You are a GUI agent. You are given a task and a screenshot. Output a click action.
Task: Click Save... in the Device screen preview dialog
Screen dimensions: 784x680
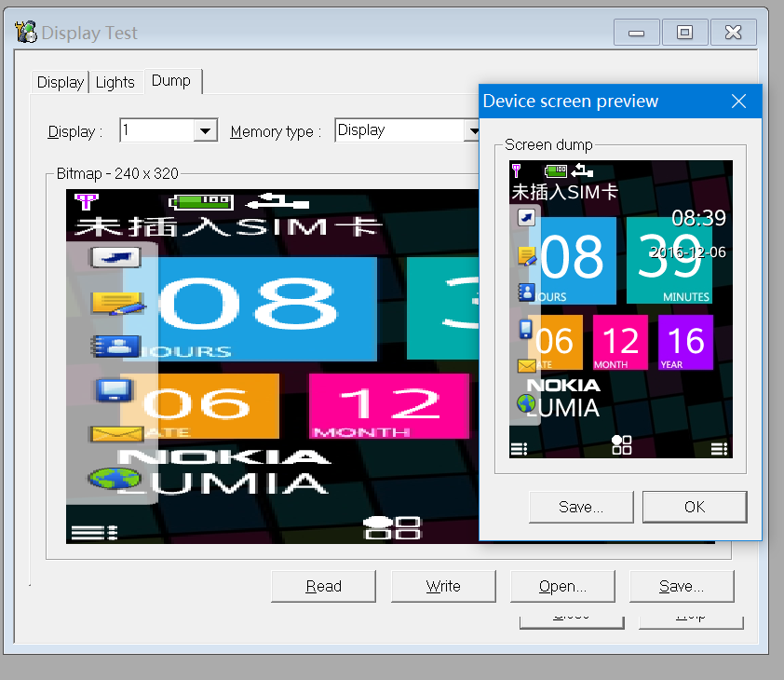[581, 507]
